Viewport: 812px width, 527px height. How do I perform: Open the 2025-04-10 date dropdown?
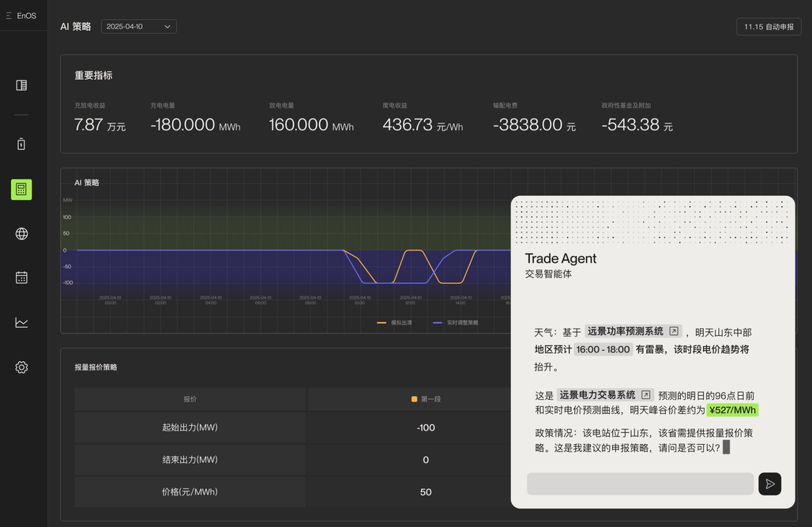click(139, 26)
